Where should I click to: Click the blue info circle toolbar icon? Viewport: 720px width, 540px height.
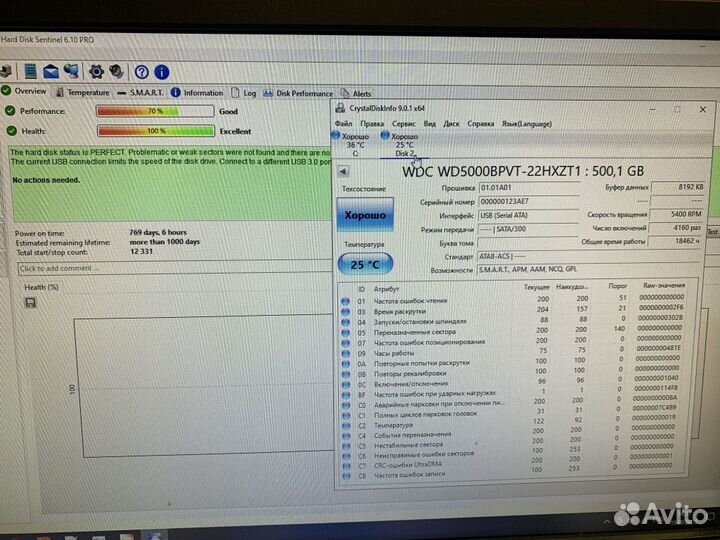click(162, 72)
